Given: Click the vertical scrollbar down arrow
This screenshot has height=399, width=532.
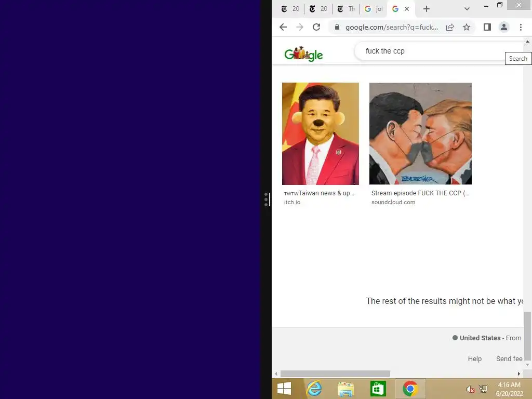Looking at the screenshot, I should (x=528, y=364).
